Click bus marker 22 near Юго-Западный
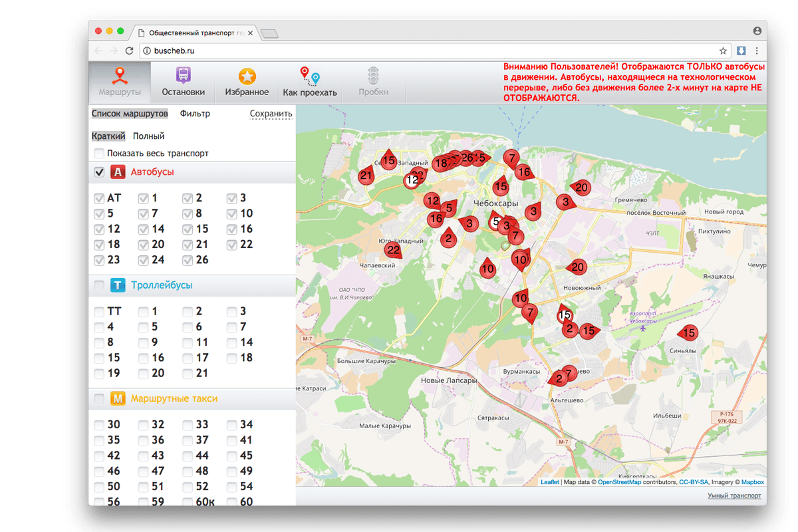 pos(392,250)
